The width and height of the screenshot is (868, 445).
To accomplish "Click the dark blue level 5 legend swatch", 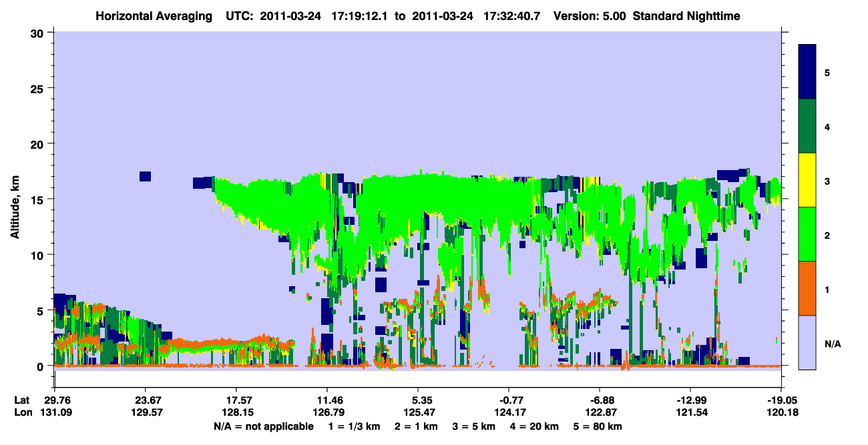I will (807, 72).
